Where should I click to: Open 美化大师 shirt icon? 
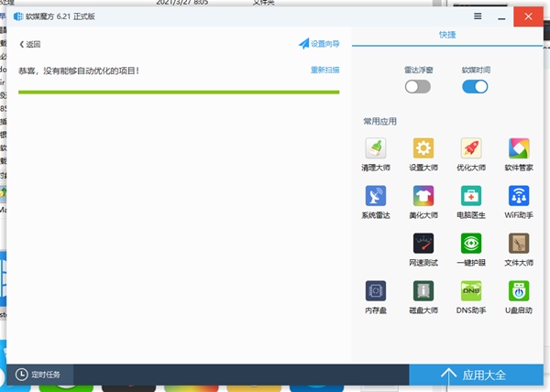click(423, 196)
